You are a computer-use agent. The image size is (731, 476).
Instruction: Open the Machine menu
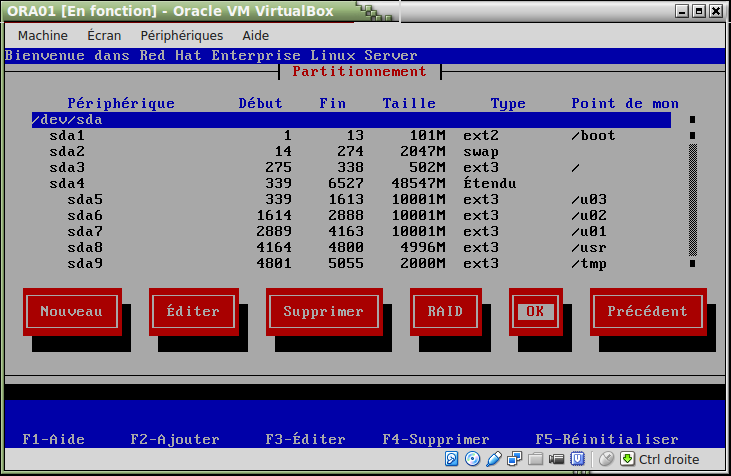(x=43, y=35)
